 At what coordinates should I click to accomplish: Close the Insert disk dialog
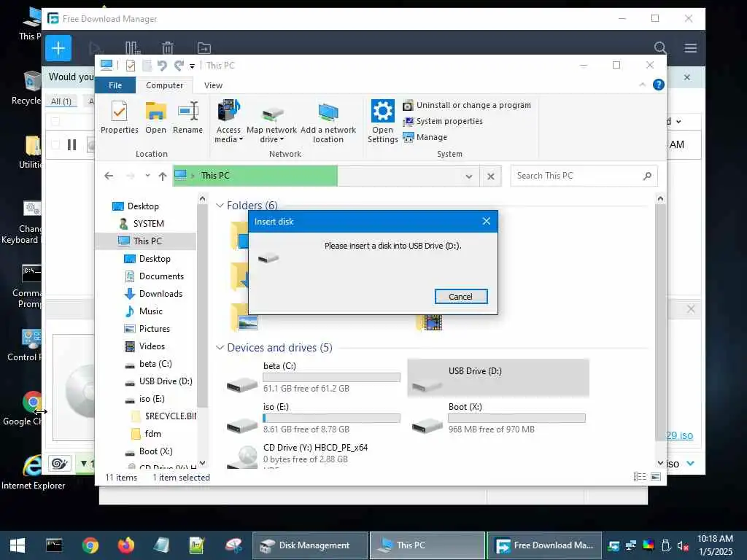486,221
